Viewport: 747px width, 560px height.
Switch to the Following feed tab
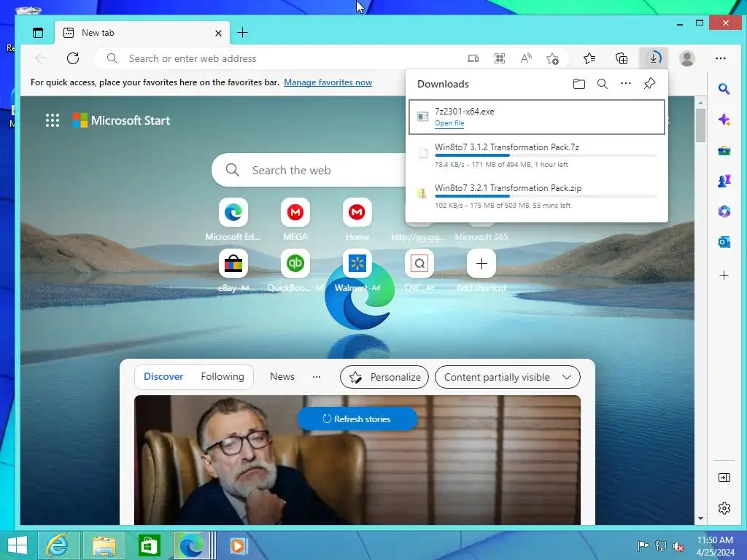222,377
